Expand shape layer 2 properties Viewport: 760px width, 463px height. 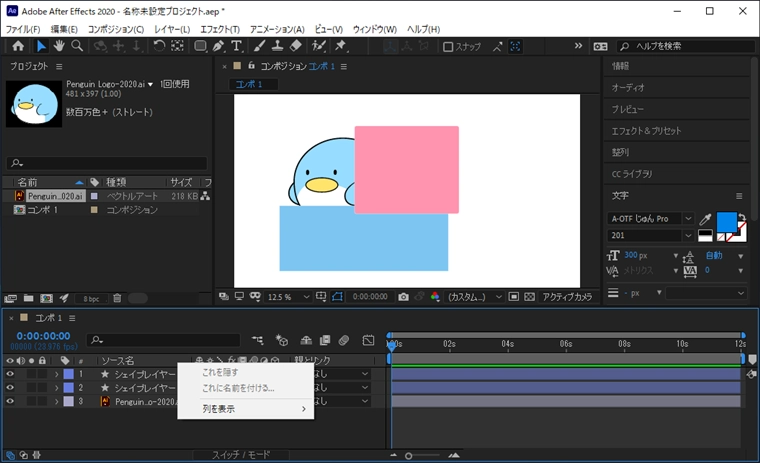[x=56, y=387]
